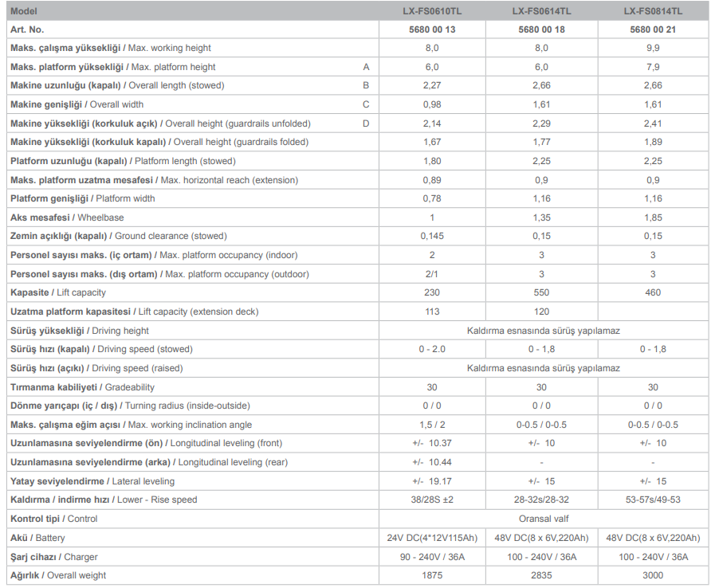Click the LX-FS0814TL column header
Screen dimensions: 715x588
click(653, 11)
